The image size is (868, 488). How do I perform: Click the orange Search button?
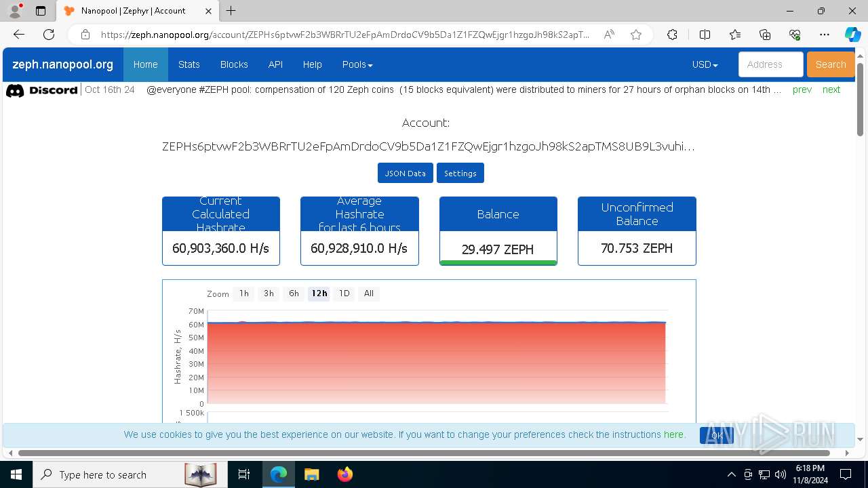[x=831, y=64]
